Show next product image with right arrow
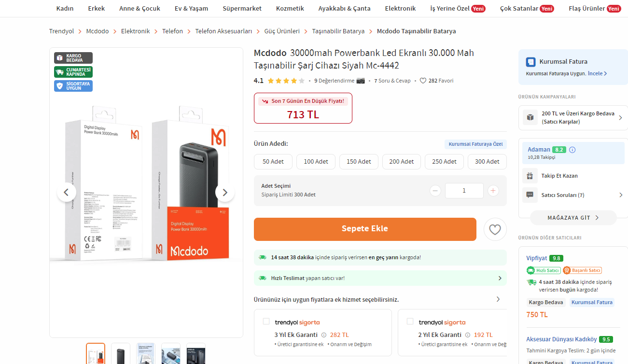628x364 pixels. 224,193
